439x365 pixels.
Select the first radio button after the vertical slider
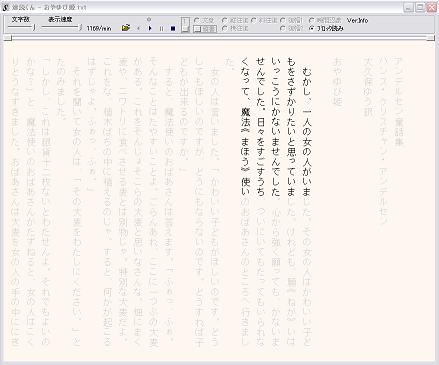point(196,20)
